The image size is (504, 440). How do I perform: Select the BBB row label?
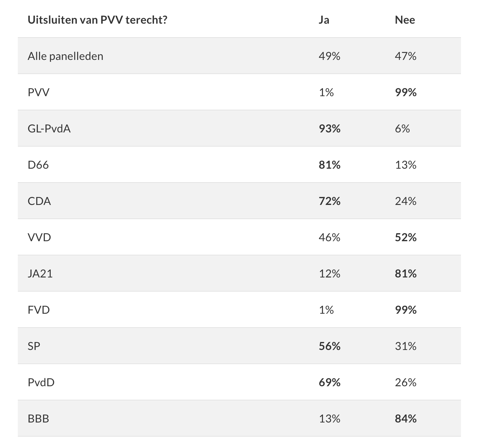point(38,419)
